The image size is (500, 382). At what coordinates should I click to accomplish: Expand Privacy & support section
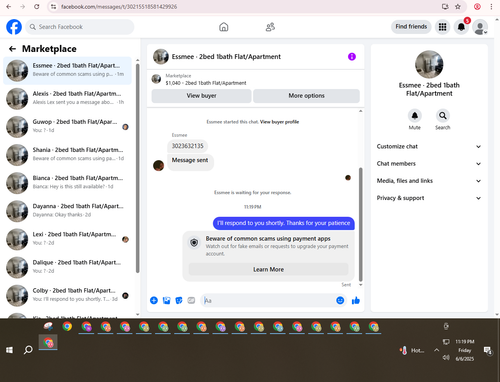point(429,198)
